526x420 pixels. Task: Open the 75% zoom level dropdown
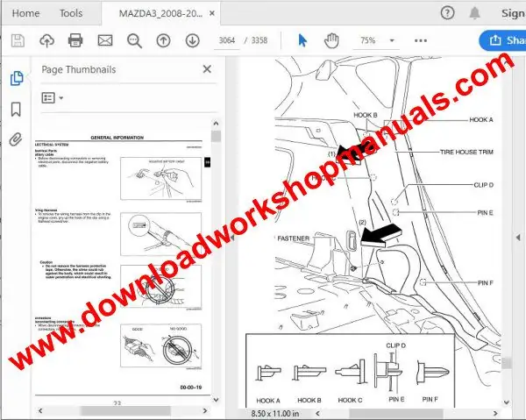point(392,40)
